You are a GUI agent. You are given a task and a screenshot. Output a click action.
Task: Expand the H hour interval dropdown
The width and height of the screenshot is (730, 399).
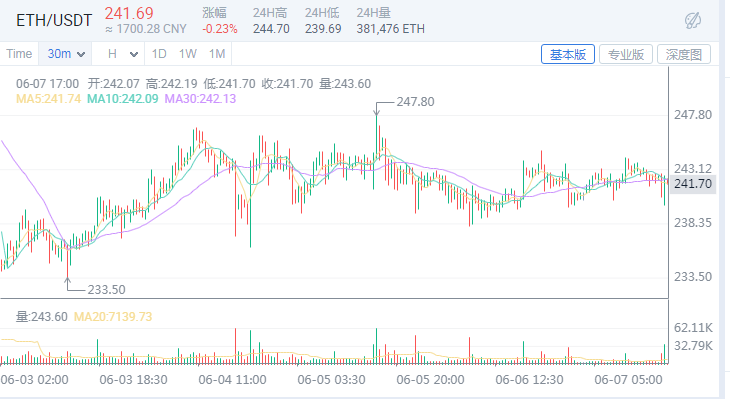pos(122,54)
